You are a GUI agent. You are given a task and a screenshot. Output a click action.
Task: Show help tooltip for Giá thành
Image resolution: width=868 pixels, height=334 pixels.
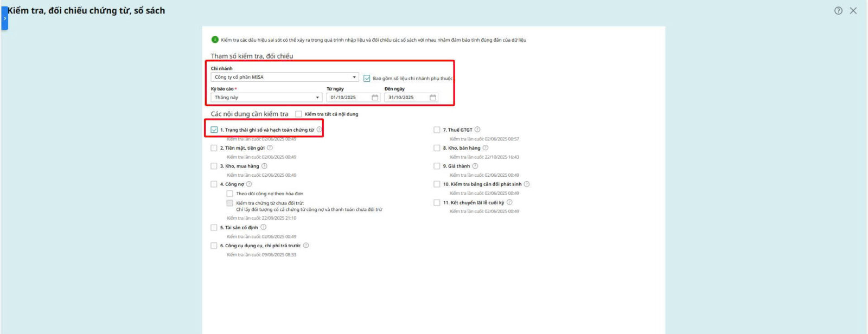(x=475, y=166)
